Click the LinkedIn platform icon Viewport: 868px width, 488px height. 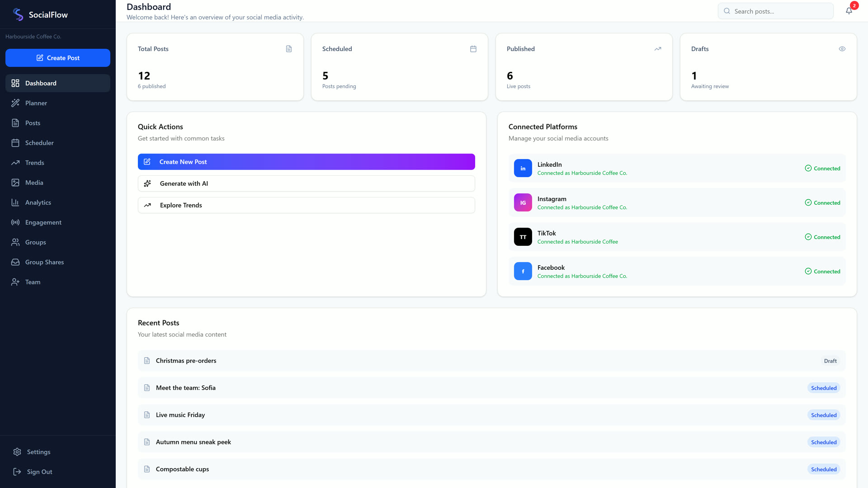coord(523,168)
